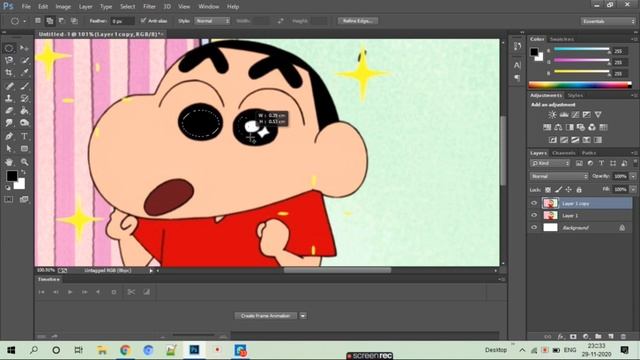Select the Crop tool
This screenshot has width=640, height=360.
pos(9,73)
